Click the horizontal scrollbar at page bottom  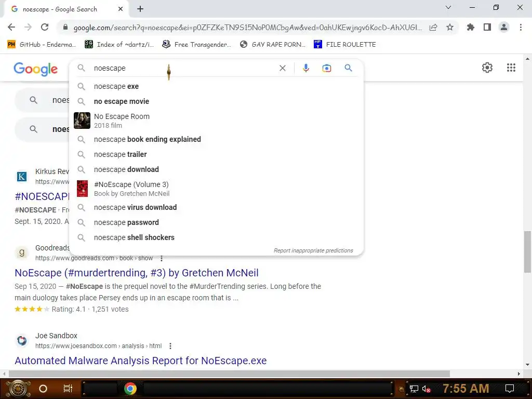(229, 374)
